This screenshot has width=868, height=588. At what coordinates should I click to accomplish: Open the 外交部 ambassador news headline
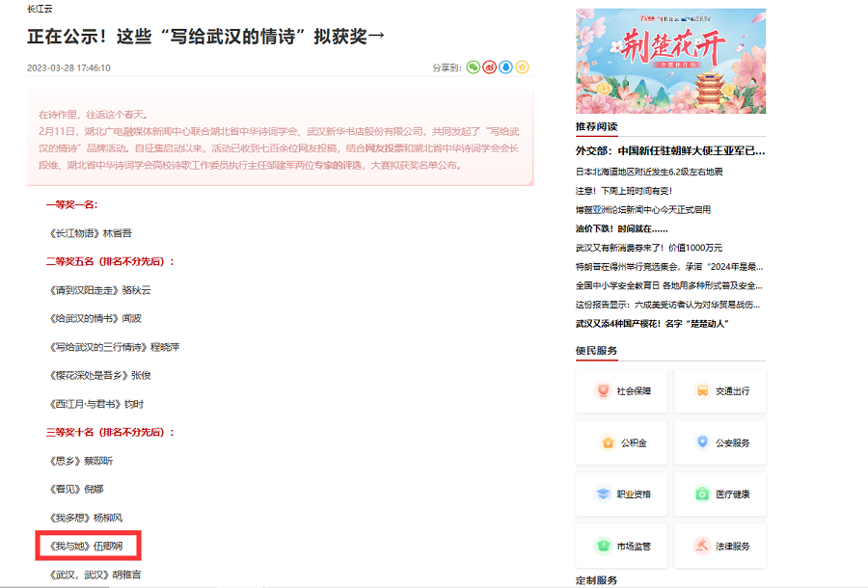(670, 151)
